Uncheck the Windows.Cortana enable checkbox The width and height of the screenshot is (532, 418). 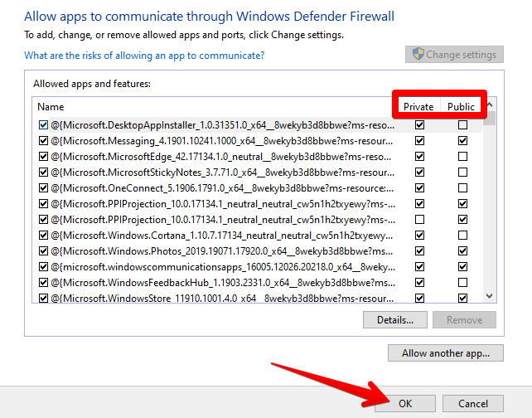pos(43,235)
